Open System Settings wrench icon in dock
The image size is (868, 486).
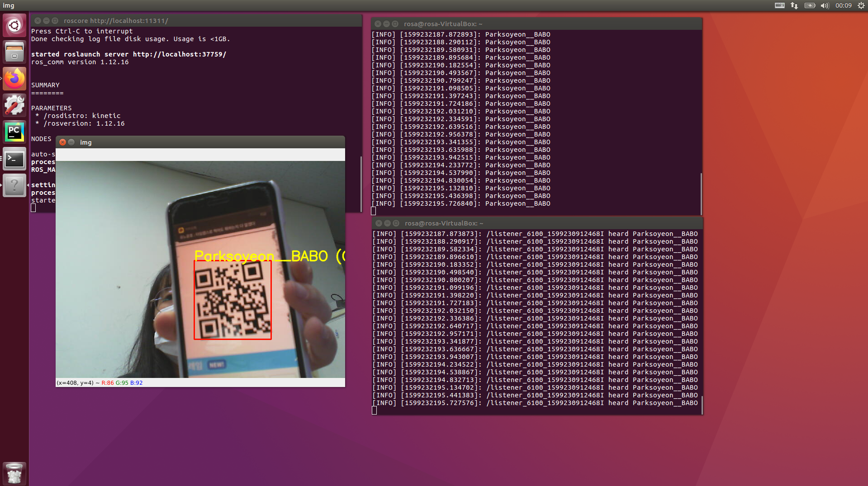click(x=14, y=105)
